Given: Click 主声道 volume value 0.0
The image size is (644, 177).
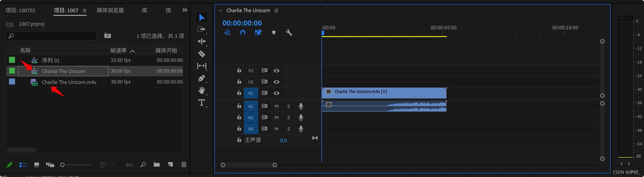Looking at the screenshot, I should click(x=283, y=141).
